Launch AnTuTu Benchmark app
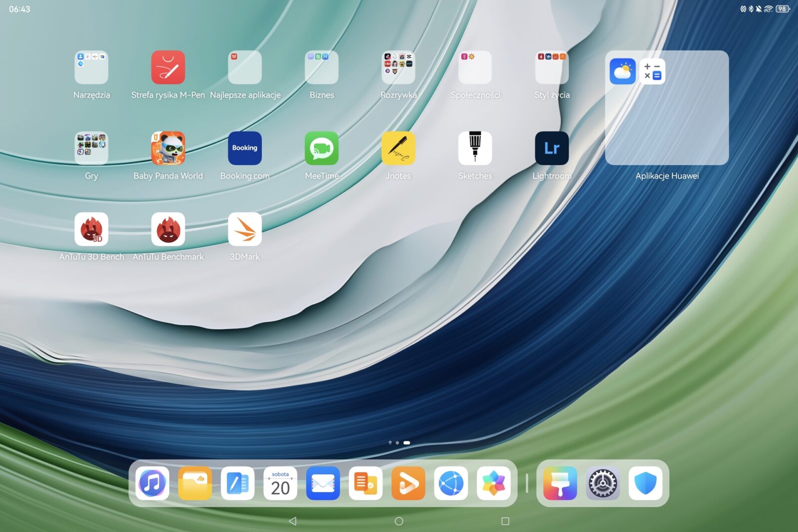Viewport: 798px width, 532px height. tap(168, 229)
